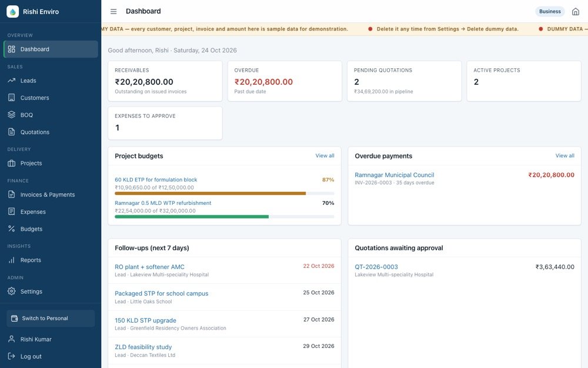Click Rishi Kumar profile link

(x=51, y=339)
